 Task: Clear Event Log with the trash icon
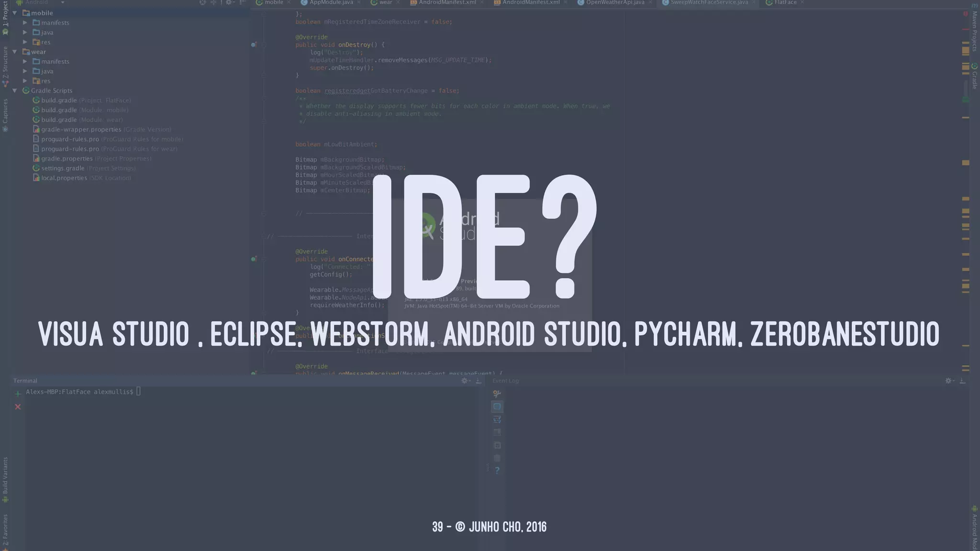coord(497,458)
